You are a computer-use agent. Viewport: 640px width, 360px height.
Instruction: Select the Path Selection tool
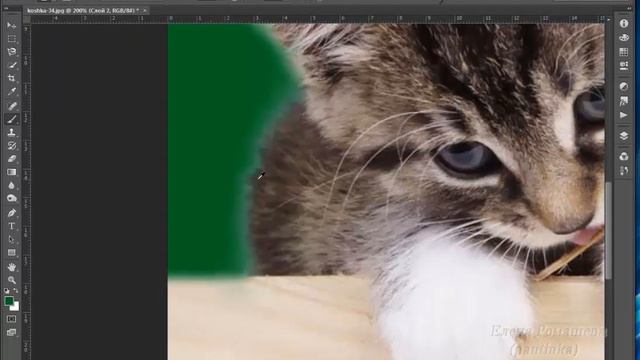coord(11,240)
